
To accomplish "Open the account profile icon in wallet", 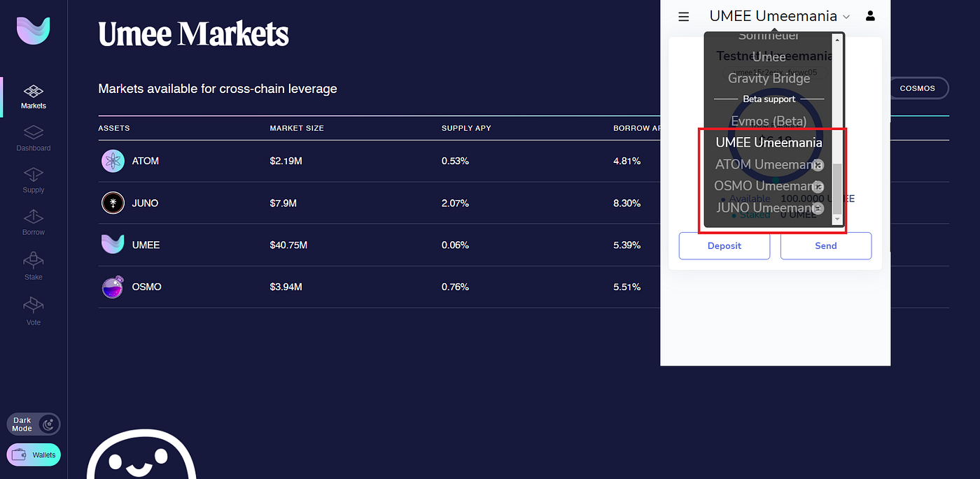I will click(870, 15).
